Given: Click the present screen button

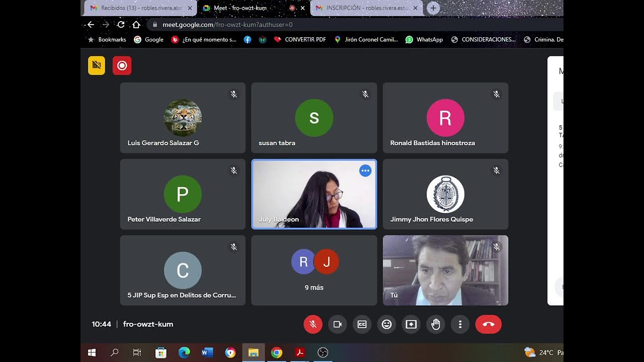Looking at the screenshot, I should click(411, 324).
